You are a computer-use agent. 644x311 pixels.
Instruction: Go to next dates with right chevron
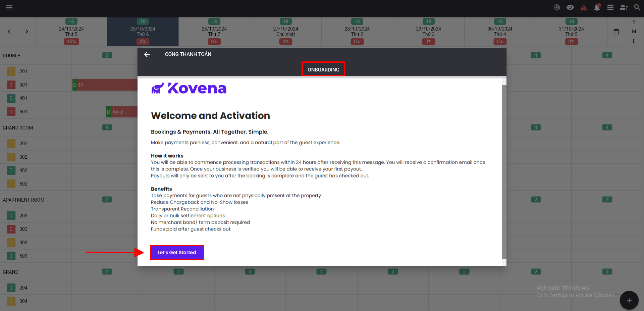tap(26, 32)
